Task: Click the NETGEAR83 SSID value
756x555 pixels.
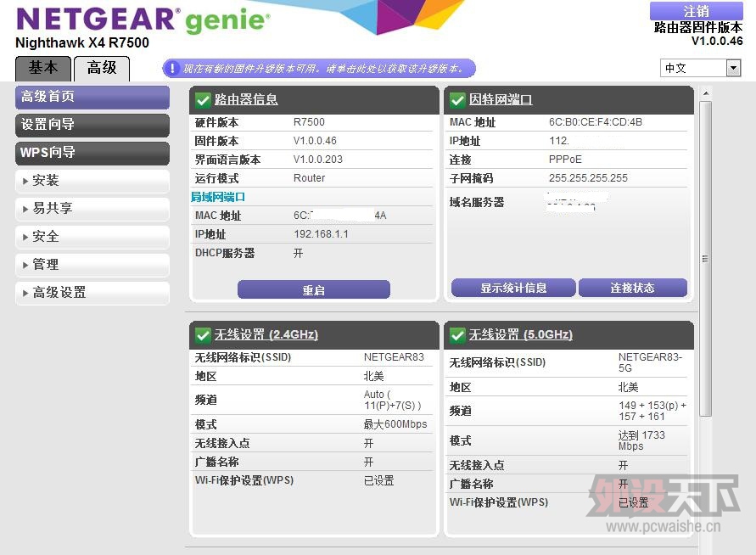Action: pyautogui.click(x=394, y=357)
